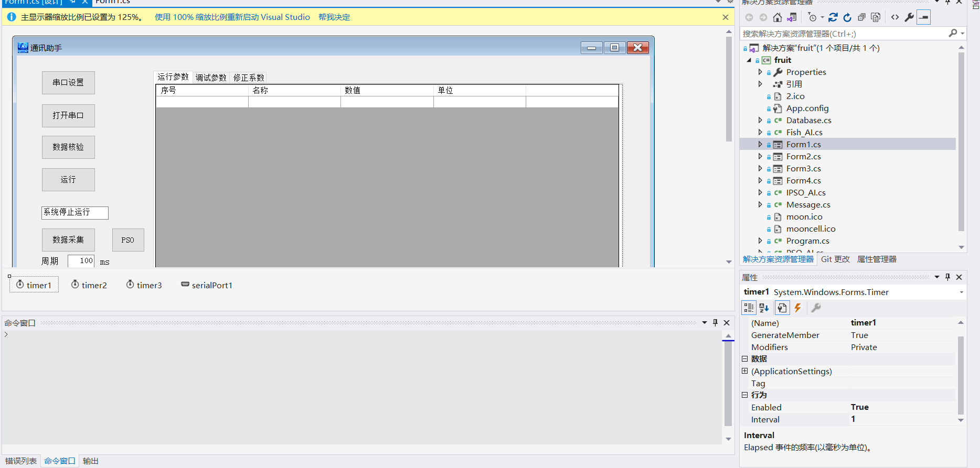Click the sync with active document icon
980x468 pixels.
(833, 17)
